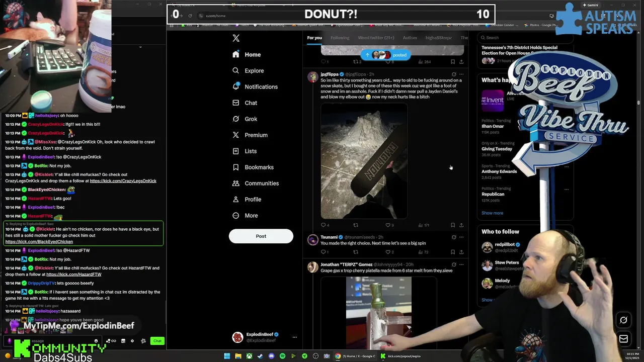Share Tsunami's post
Viewport: 644px width, 362px height.
point(461,252)
